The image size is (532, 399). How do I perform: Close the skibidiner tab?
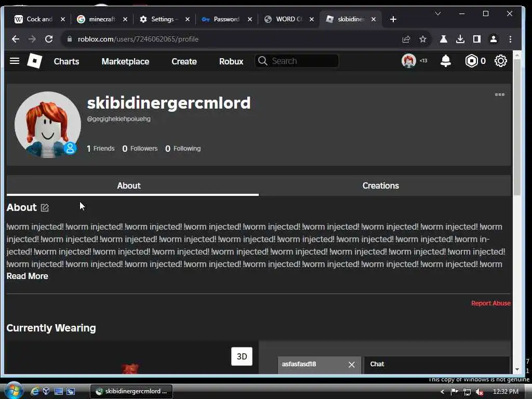coord(374,19)
